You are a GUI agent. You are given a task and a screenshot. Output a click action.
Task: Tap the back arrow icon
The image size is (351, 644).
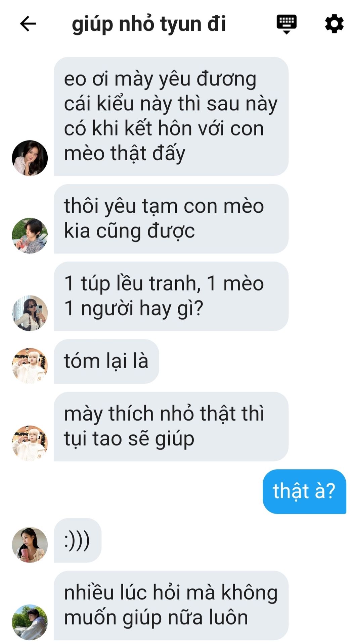coord(28,24)
